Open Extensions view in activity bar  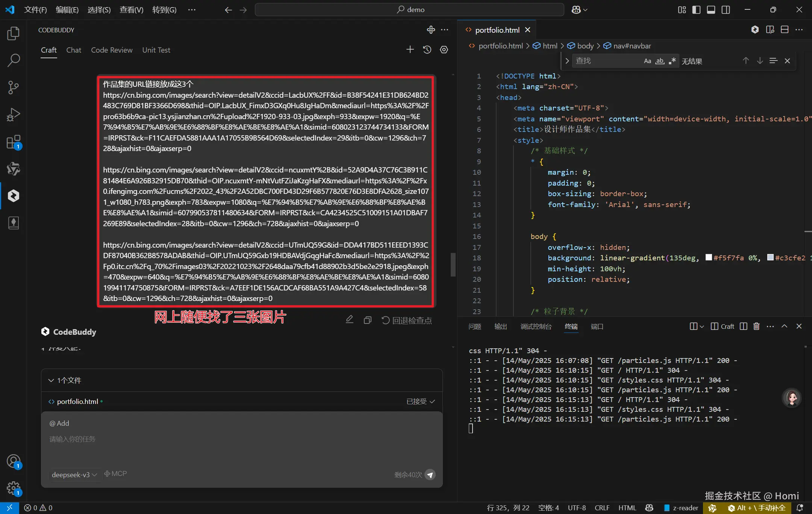click(x=14, y=142)
